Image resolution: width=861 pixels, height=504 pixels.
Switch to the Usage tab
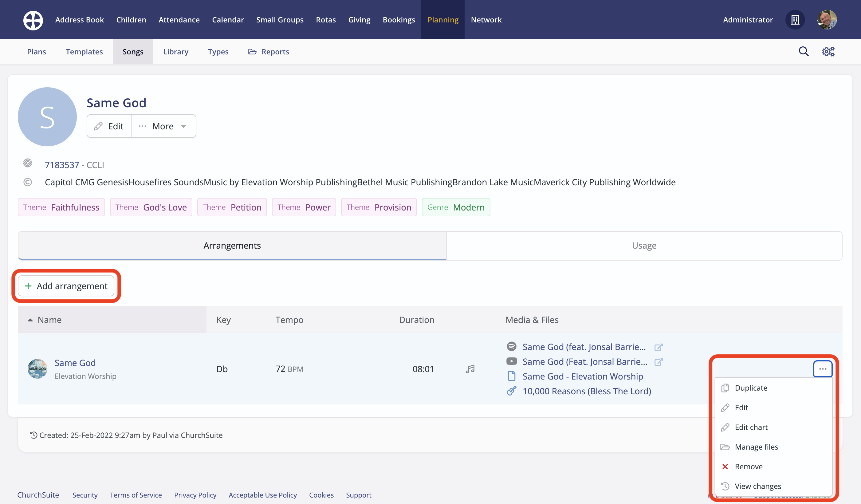coord(644,246)
